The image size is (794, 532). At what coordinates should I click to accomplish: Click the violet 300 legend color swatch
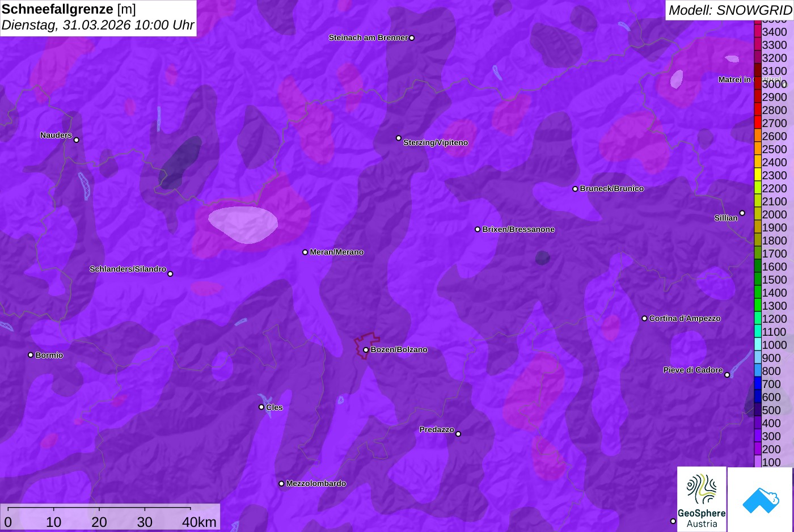coord(757,436)
